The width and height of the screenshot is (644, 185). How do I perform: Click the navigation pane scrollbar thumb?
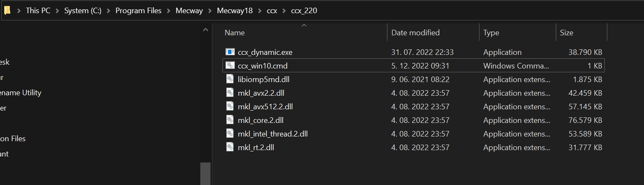205,174
